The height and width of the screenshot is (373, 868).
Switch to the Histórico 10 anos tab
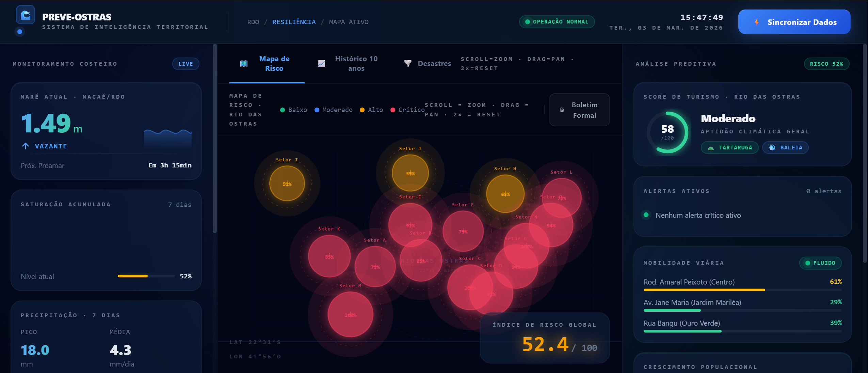click(356, 64)
